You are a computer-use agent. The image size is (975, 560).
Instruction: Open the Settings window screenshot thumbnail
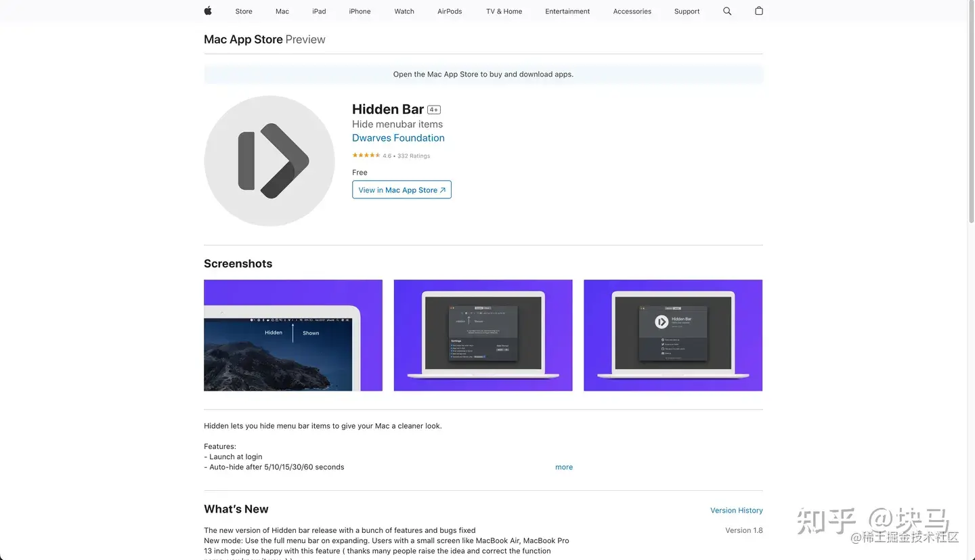[483, 335]
